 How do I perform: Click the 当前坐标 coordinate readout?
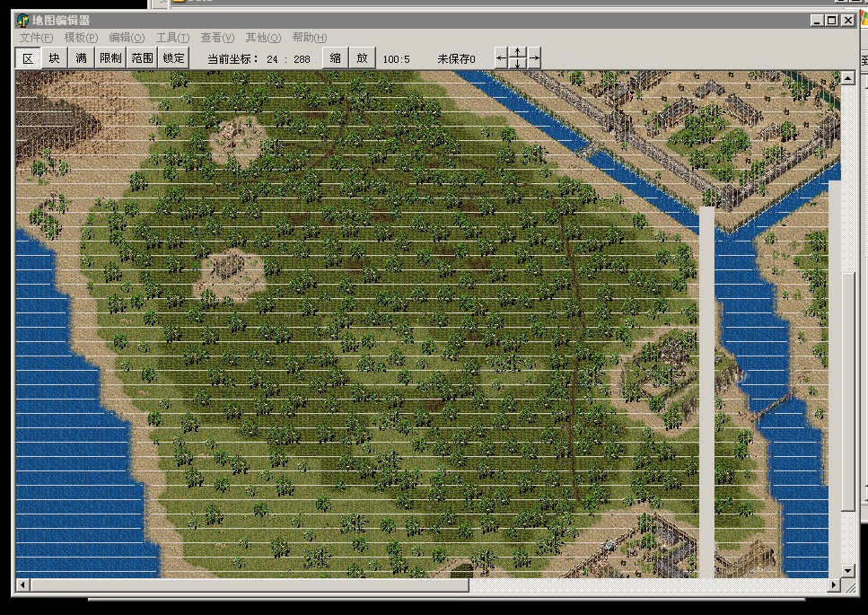[259, 58]
